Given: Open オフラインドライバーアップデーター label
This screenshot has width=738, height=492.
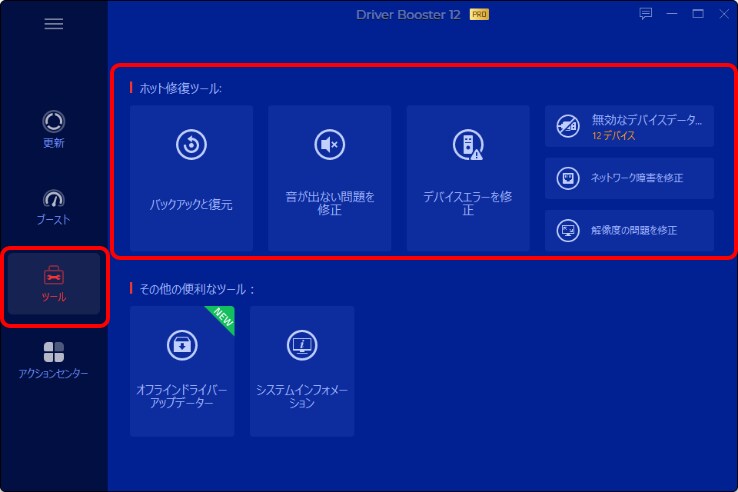Looking at the screenshot, I should click(x=182, y=396).
